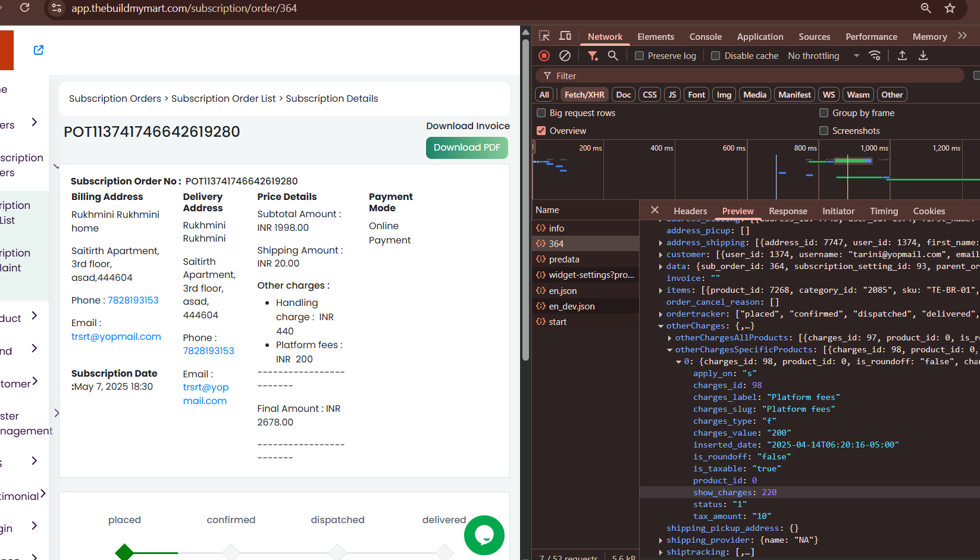
Task: Click the confirmed step tracker marker
Action: [231, 552]
